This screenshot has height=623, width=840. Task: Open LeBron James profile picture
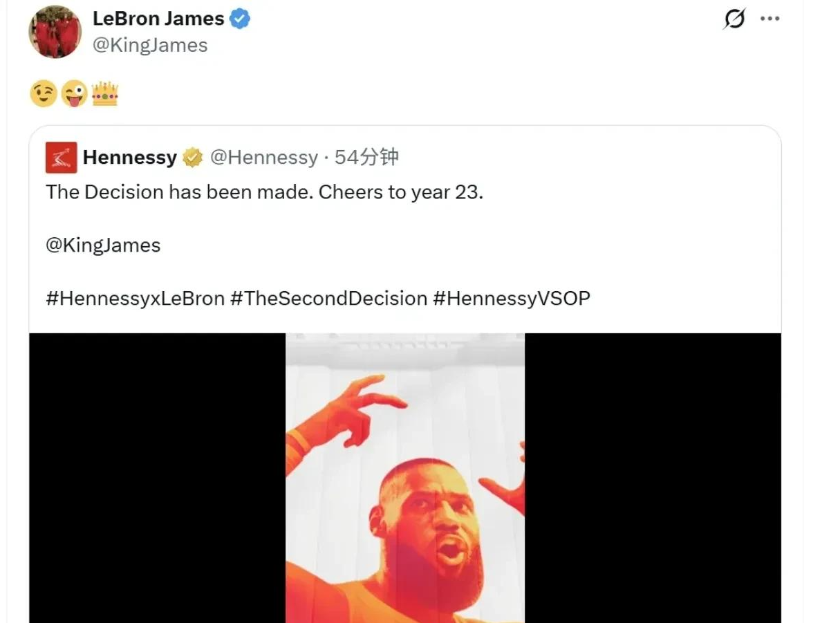(55, 32)
